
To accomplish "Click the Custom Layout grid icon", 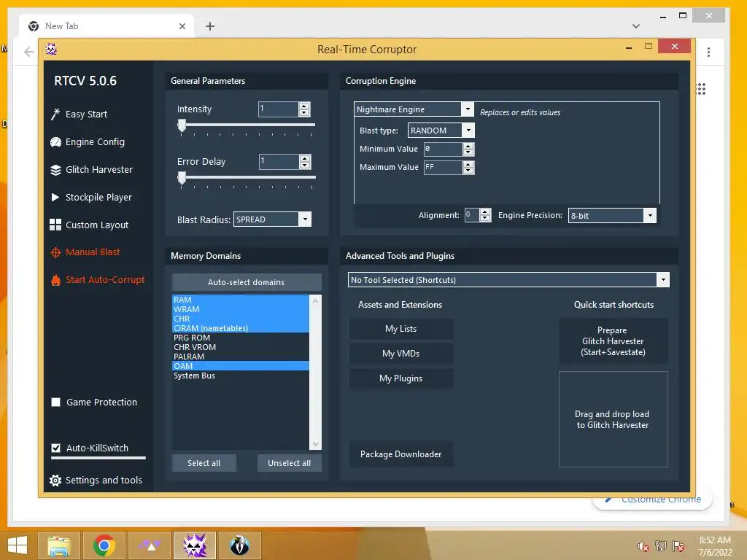I will (x=55, y=225).
